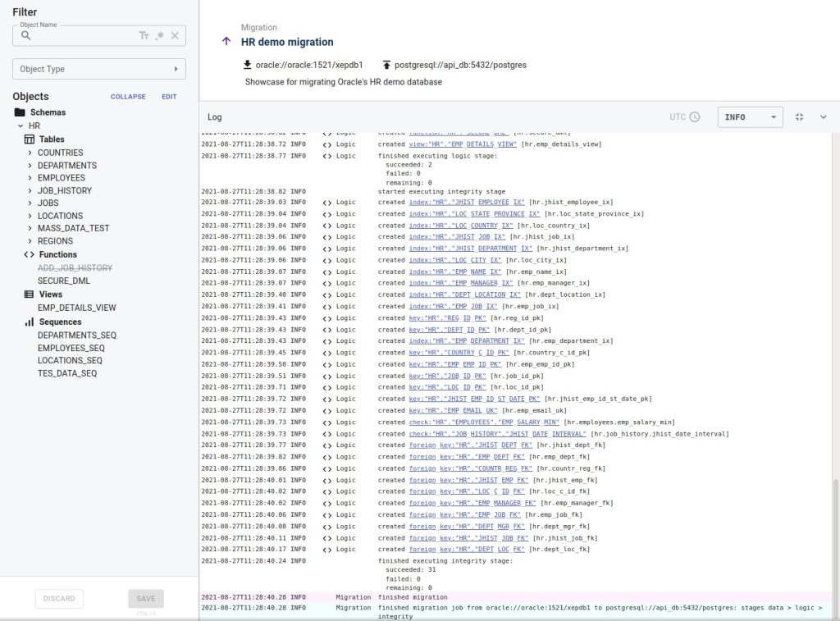This screenshot has height=621, width=840.
Task: Click the Sequences bar-chart icon
Action: (x=29, y=322)
